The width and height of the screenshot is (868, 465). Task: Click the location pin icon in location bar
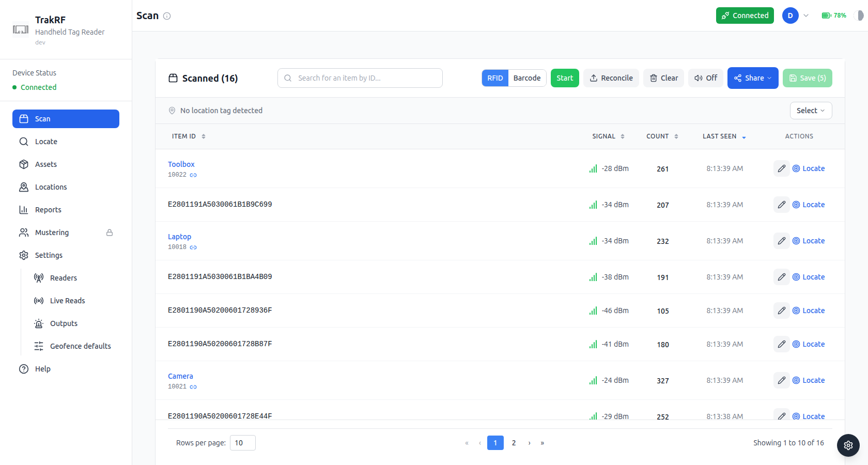(172, 111)
